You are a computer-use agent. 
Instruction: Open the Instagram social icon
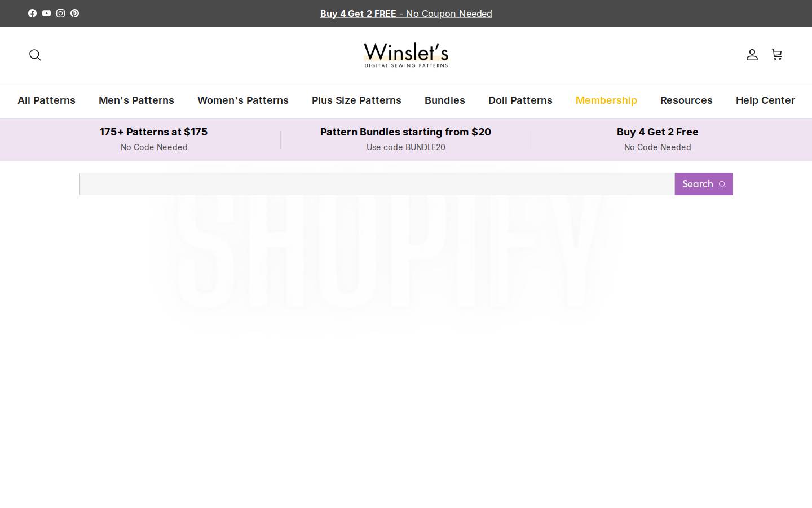pos(60,14)
